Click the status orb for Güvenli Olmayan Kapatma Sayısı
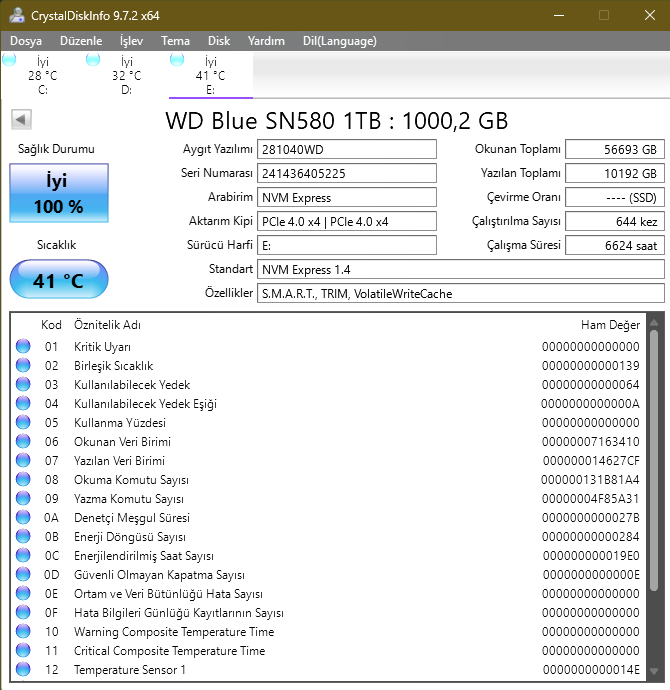Screen dimensions: 670x690 click(x=23, y=574)
